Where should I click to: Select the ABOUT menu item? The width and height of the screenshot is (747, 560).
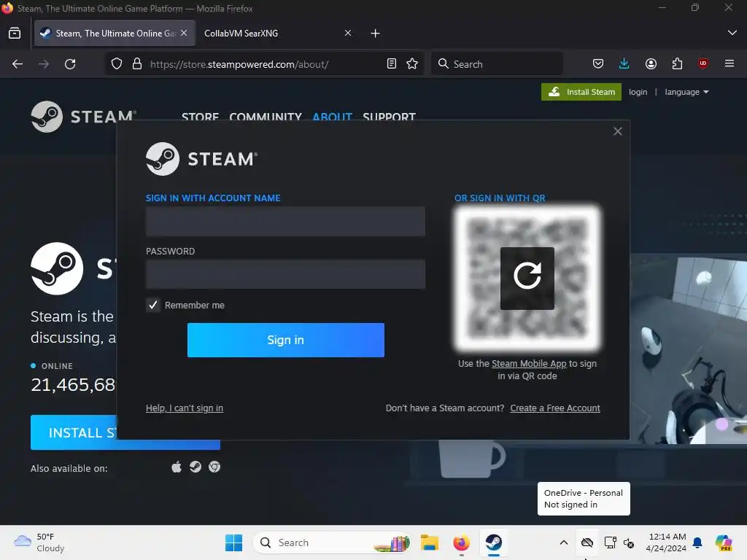[332, 117]
